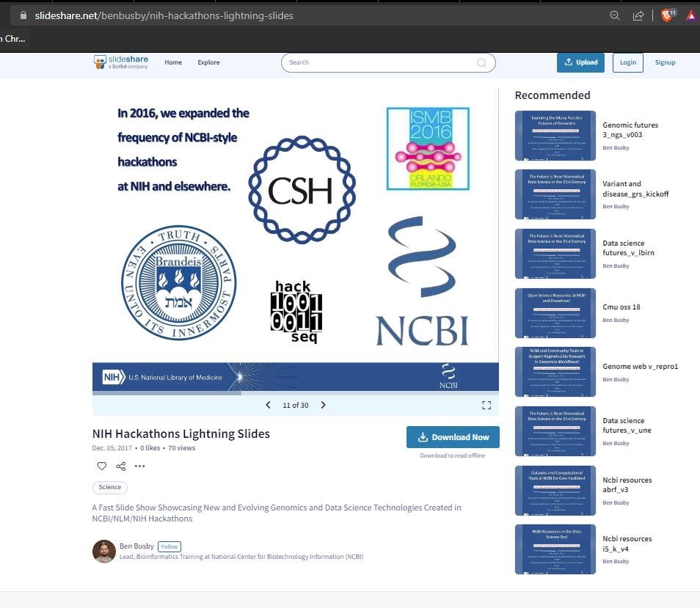Click the Genome web v_repro1 title link

tap(640, 366)
